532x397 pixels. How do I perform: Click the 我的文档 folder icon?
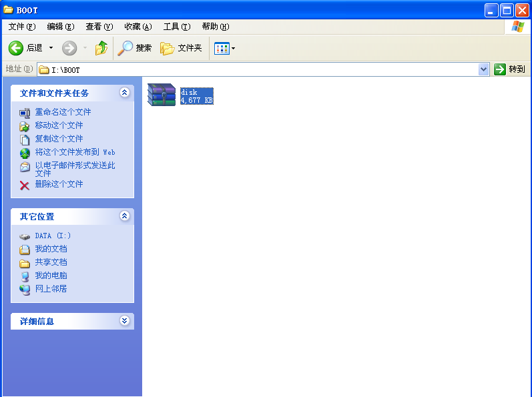point(25,250)
